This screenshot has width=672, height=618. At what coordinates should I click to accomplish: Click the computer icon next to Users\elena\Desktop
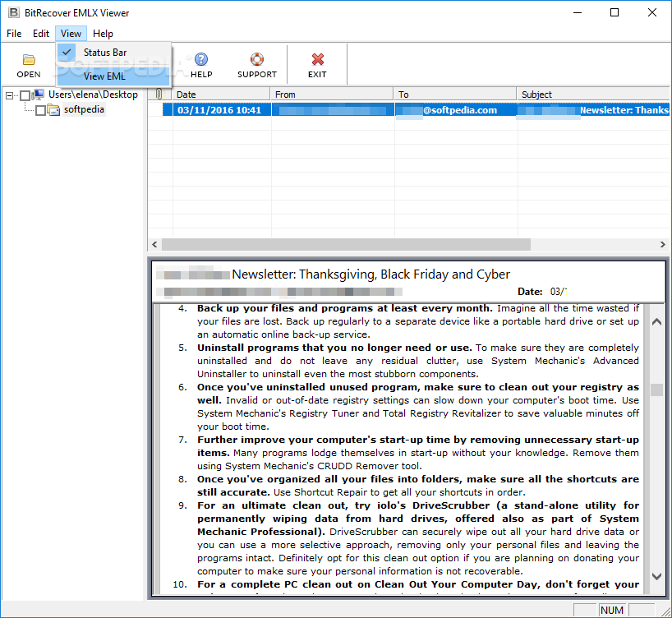pos(39,95)
